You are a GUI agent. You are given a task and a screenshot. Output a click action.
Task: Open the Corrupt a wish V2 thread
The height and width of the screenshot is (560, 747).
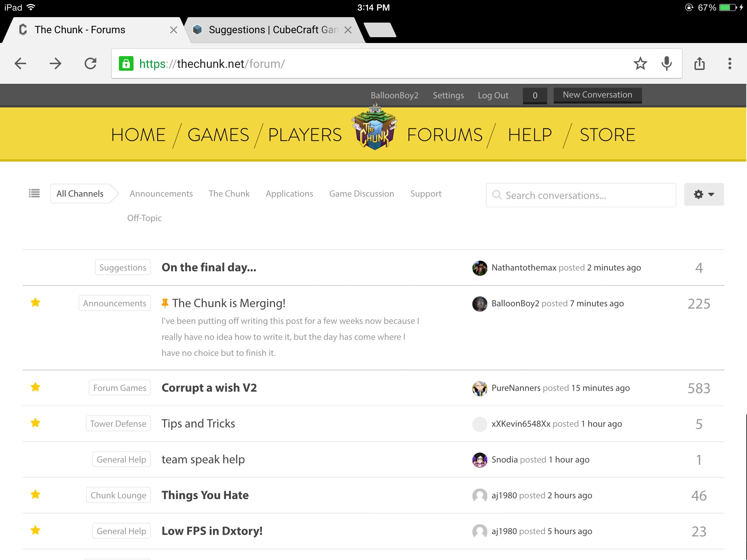pos(209,388)
